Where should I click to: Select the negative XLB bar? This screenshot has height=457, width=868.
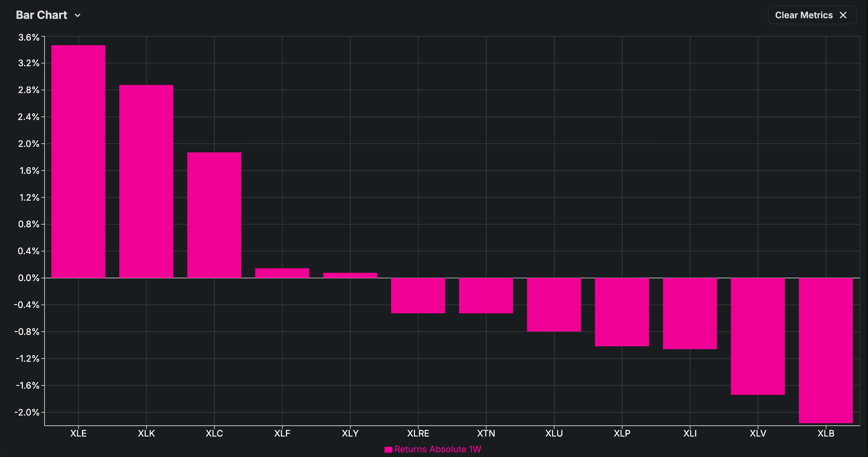tap(826, 350)
